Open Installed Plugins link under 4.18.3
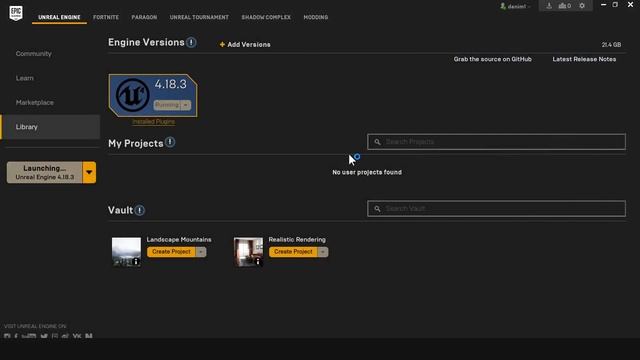 (153, 122)
